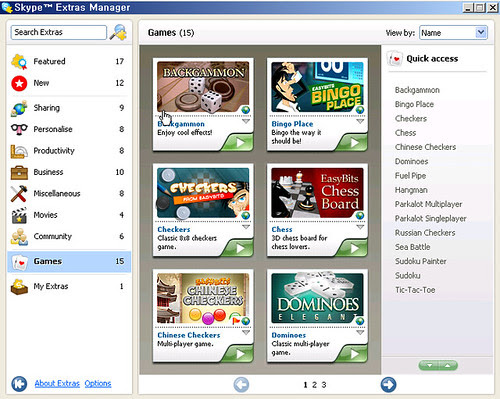Open Parkalot Multiplayer from Quick access
500x399 pixels.
tap(429, 204)
